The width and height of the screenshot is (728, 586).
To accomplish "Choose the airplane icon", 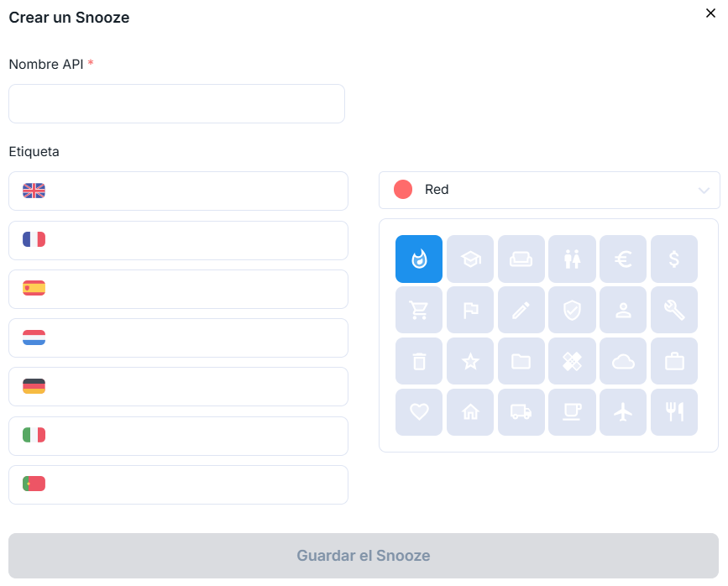I will (623, 412).
